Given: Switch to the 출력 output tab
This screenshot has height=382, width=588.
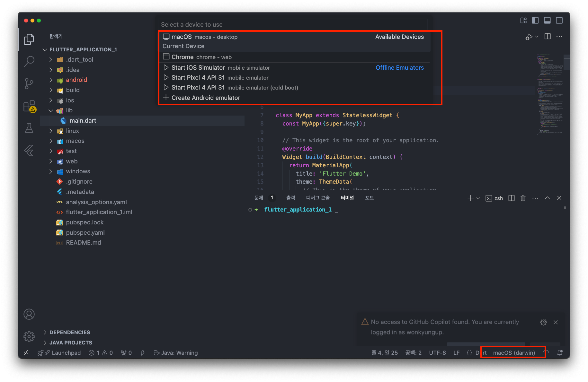Looking at the screenshot, I should 290,198.
